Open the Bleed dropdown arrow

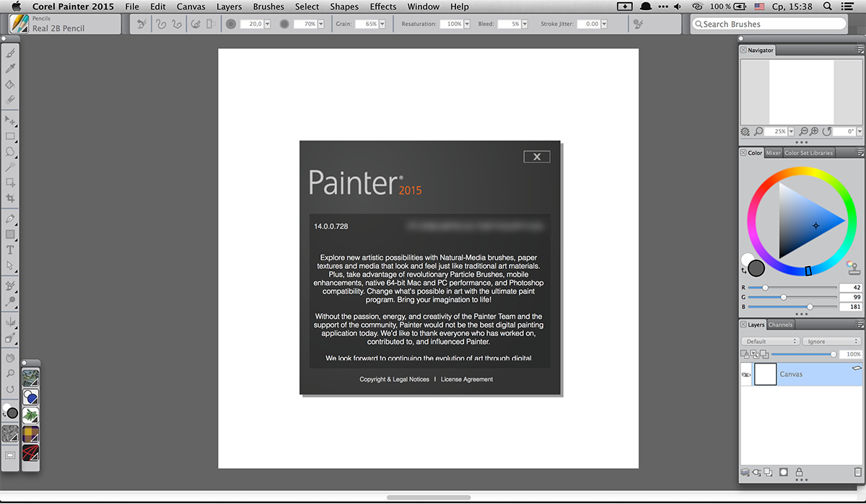click(524, 24)
